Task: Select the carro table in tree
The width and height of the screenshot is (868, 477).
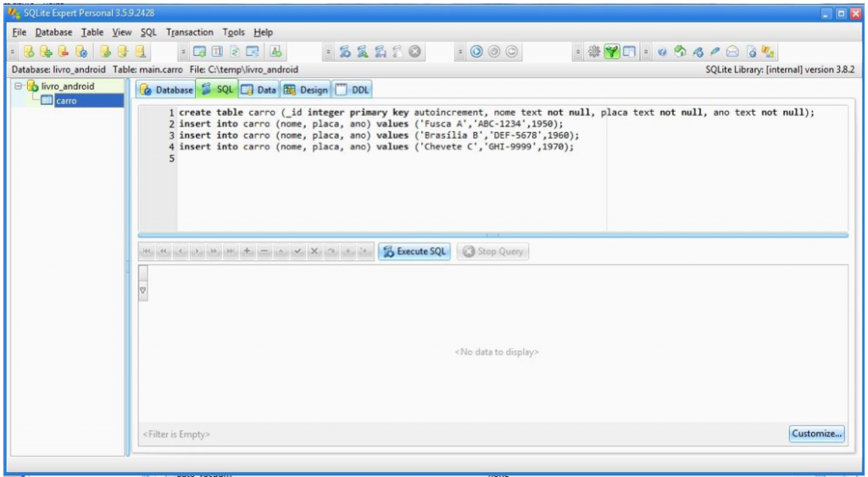Action: coord(66,101)
